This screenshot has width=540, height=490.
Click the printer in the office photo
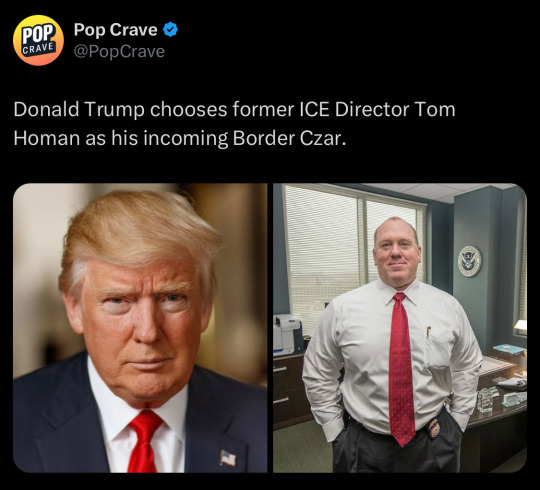(287, 335)
